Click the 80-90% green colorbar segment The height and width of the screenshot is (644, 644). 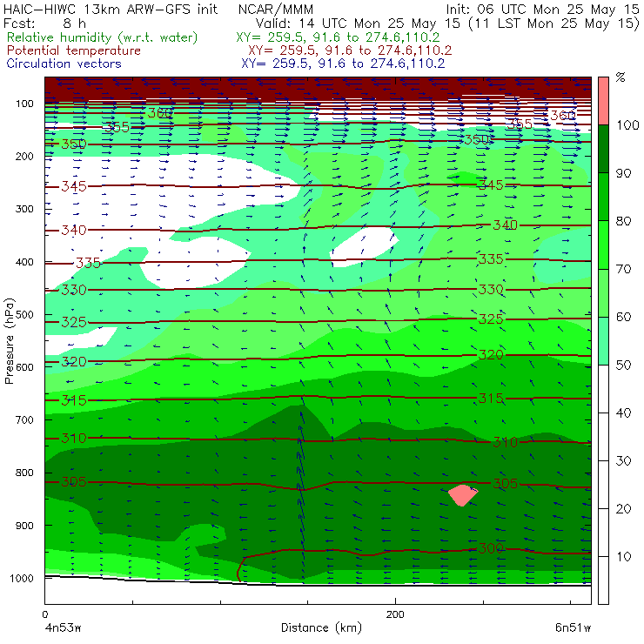[x=603, y=197]
